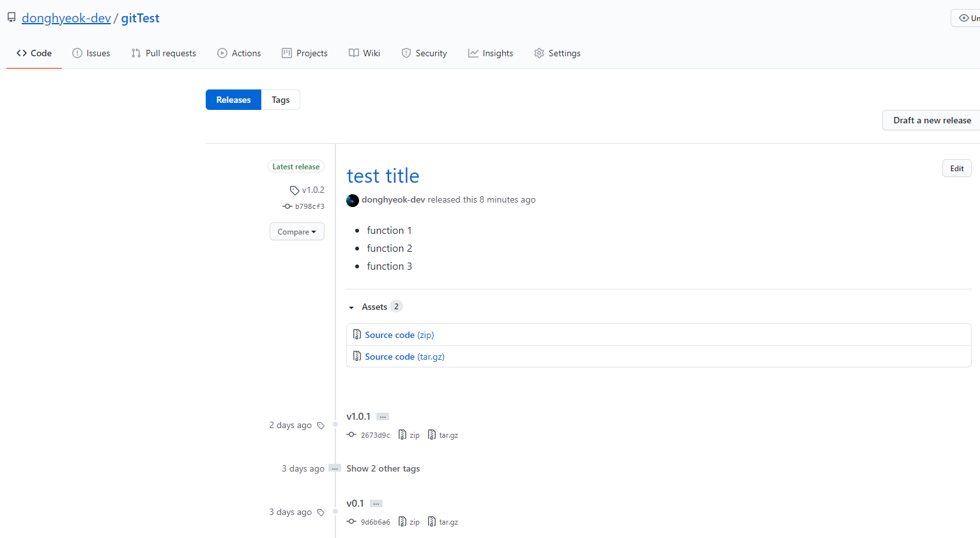The height and width of the screenshot is (538, 980).
Task: Click the file icon beside Source code (zip)
Action: click(357, 335)
